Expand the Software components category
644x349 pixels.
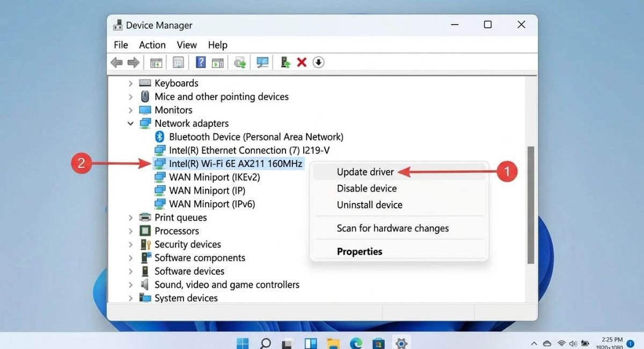click(x=130, y=258)
